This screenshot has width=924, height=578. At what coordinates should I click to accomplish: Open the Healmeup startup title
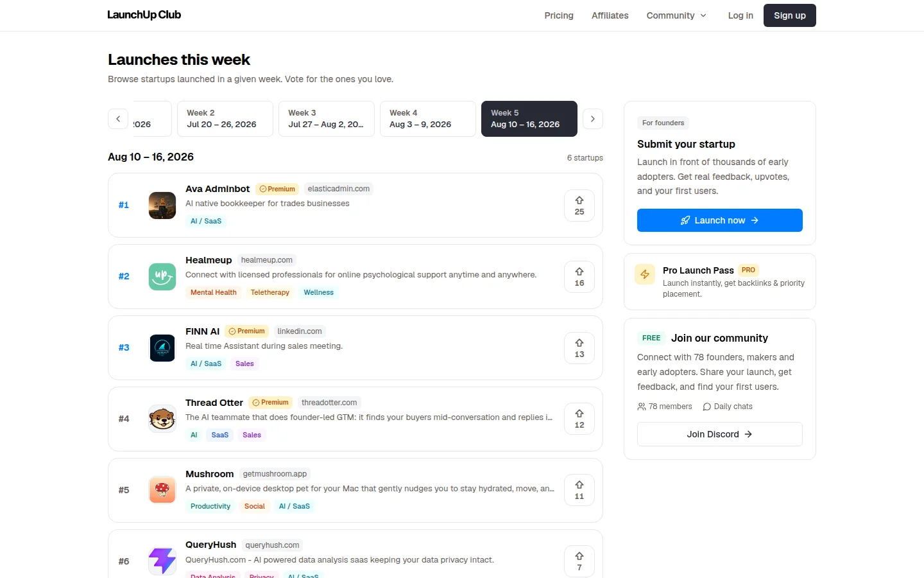[x=209, y=260]
